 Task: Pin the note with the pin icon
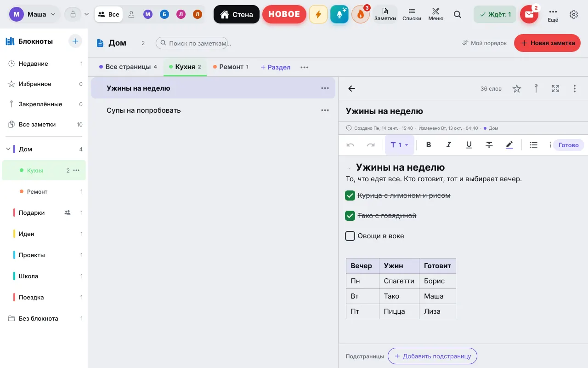pos(536,89)
